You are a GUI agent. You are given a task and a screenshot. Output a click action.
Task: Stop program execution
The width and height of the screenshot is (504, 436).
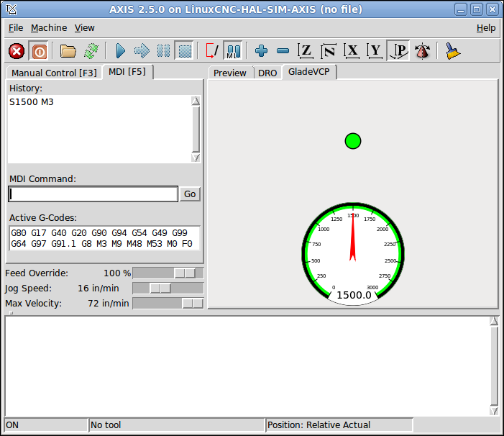click(x=185, y=51)
